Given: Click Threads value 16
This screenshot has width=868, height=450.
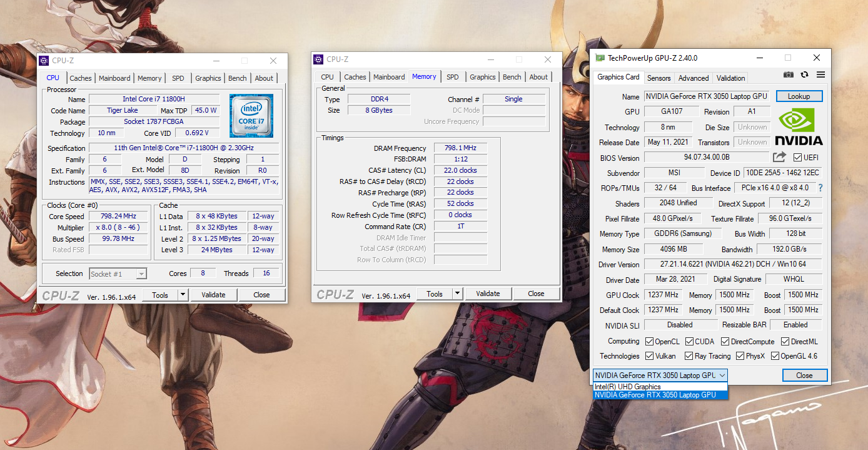Looking at the screenshot, I should (x=266, y=274).
